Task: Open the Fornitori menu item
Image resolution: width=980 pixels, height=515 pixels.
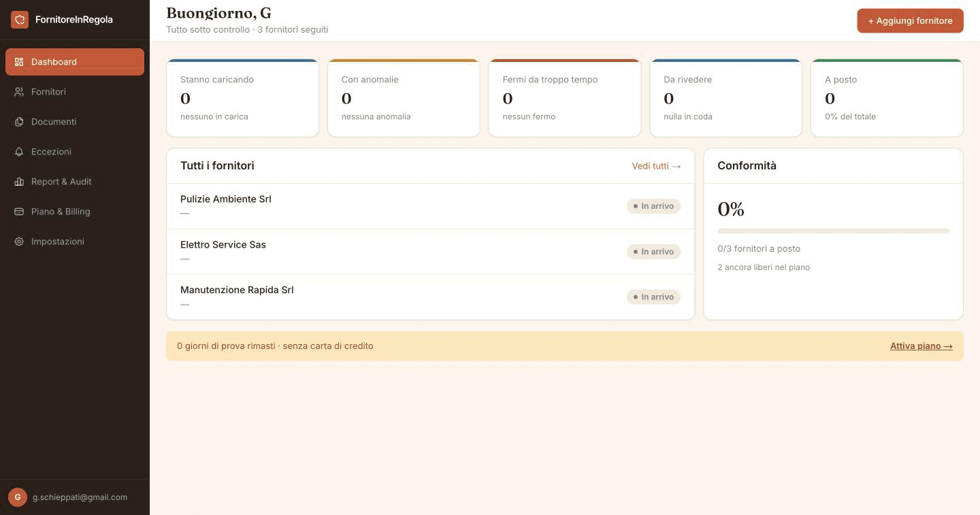Action: click(x=75, y=92)
